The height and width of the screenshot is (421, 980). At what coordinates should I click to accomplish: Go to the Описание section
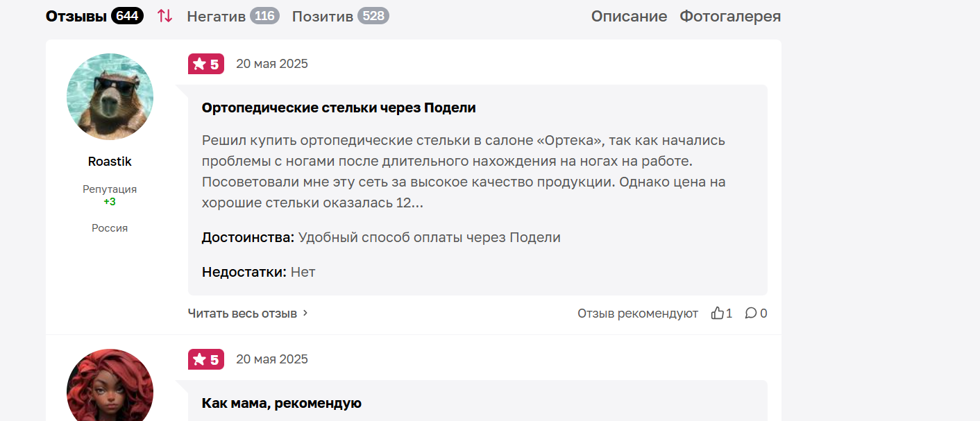(629, 16)
